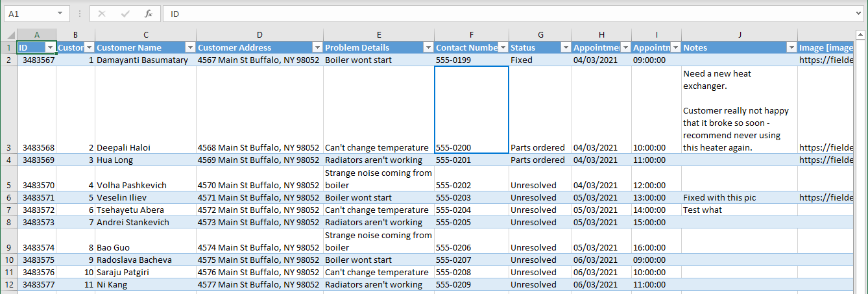Open ID column filter dropdown
Screen dimensions: 868x294
(51, 47)
